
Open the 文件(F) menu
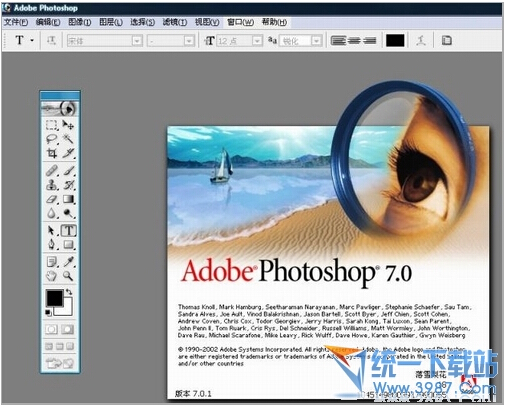[16, 22]
